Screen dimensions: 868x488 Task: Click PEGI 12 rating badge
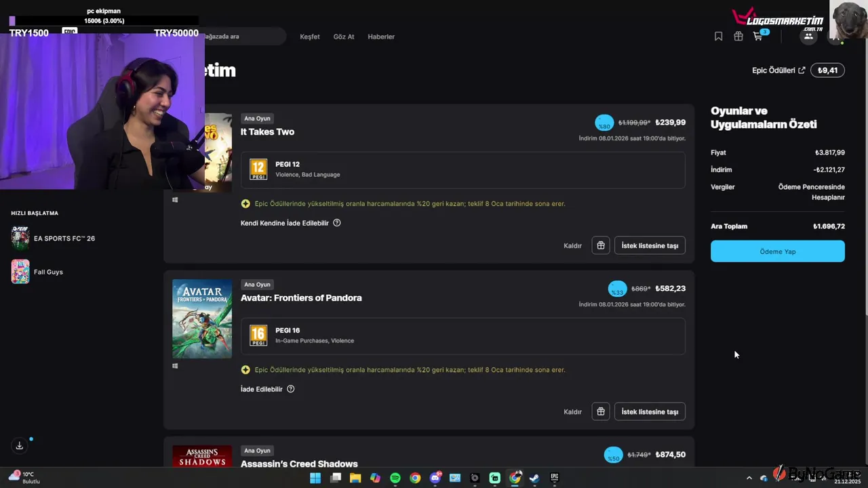tap(258, 169)
